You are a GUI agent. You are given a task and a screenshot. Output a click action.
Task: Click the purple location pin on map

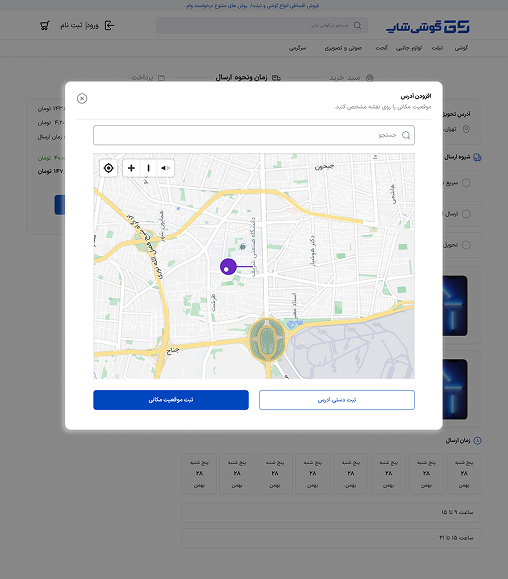228,267
